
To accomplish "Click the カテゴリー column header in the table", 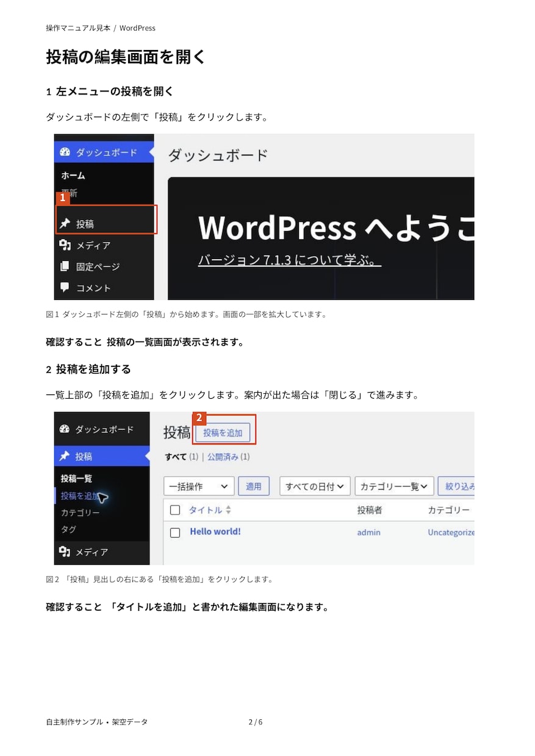I will [449, 510].
